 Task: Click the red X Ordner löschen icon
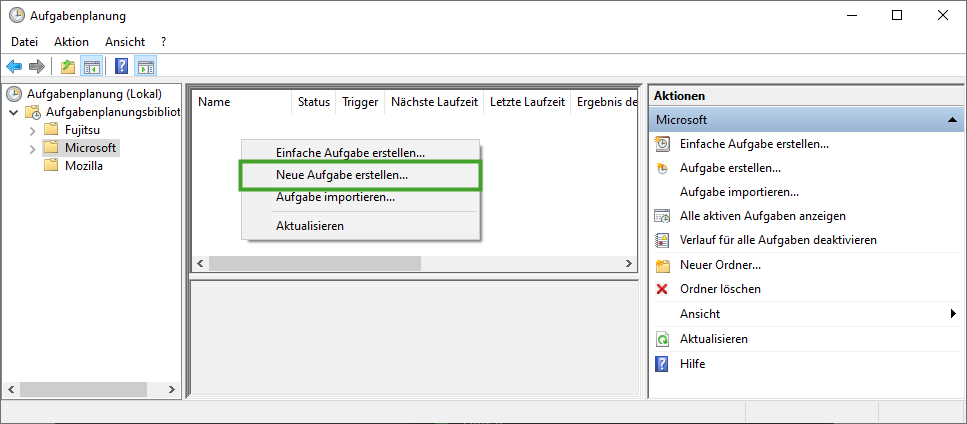coord(662,289)
